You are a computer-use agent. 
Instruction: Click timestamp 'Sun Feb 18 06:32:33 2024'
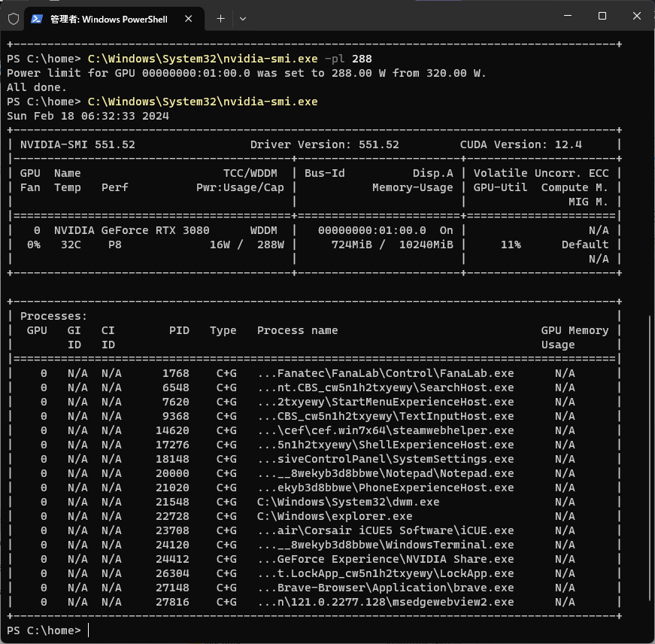pos(88,116)
